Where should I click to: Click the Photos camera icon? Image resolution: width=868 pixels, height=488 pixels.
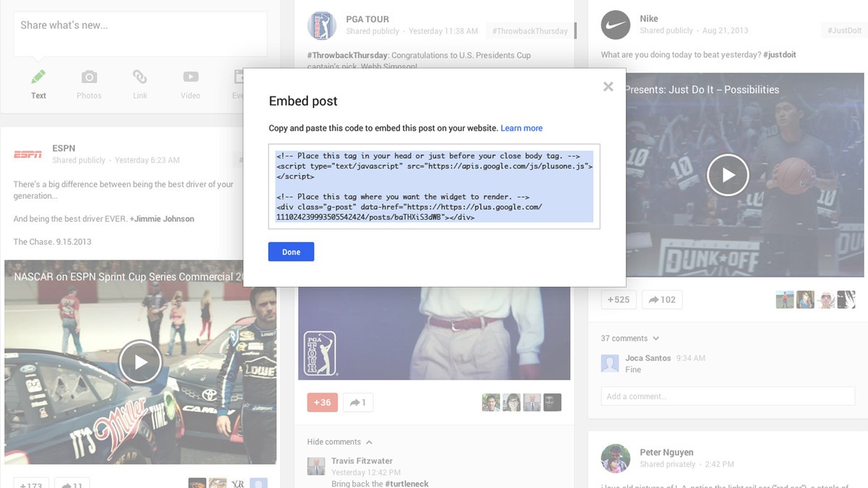[89, 77]
